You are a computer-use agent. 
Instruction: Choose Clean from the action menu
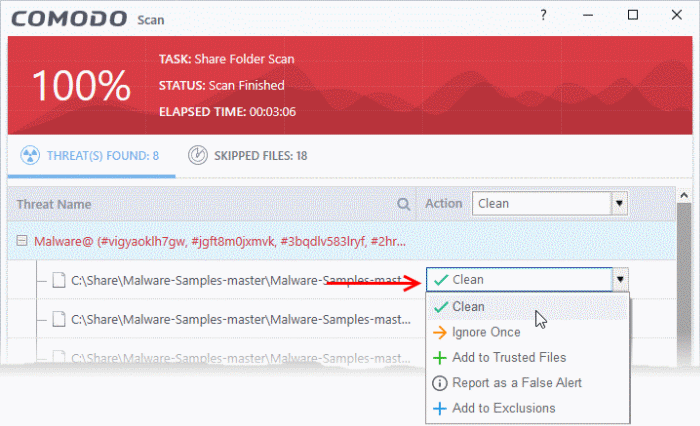[x=528, y=307]
